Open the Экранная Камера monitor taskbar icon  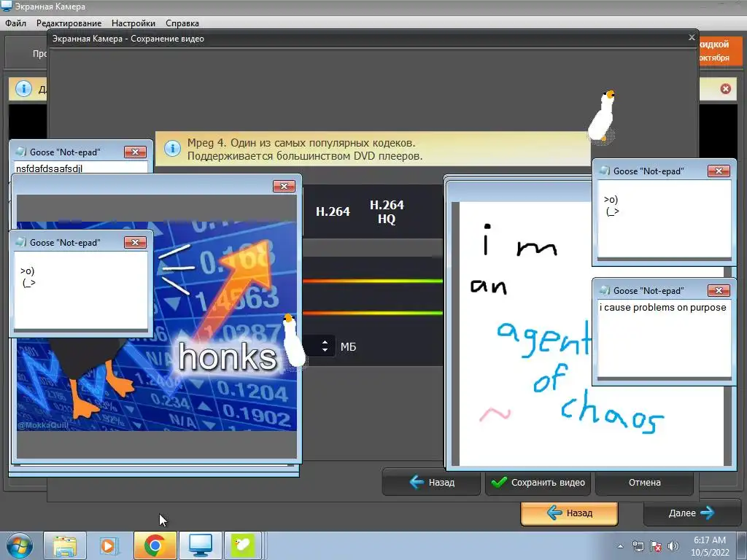pyautogui.click(x=200, y=545)
